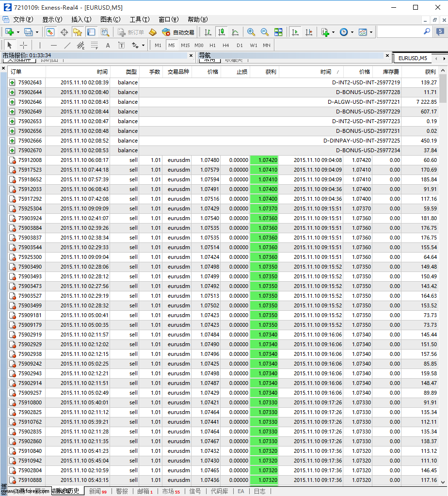Switch chart to line chart icon
The height and width of the screenshot is (496, 448).
click(235, 32)
